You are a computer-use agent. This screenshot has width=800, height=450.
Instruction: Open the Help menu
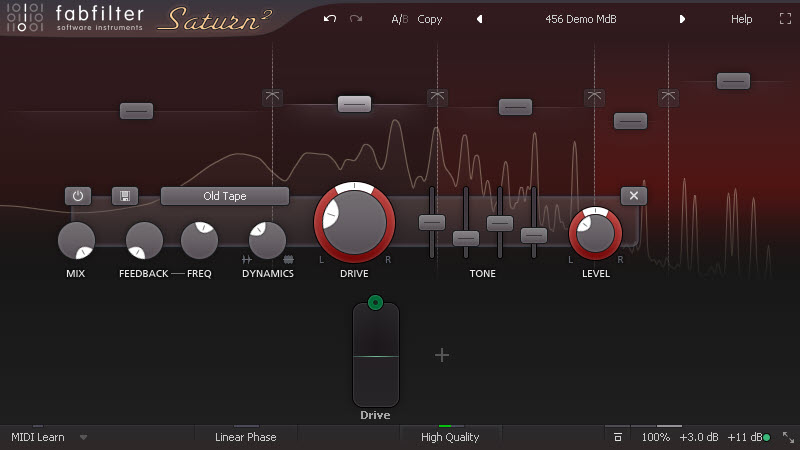[741, 19]
